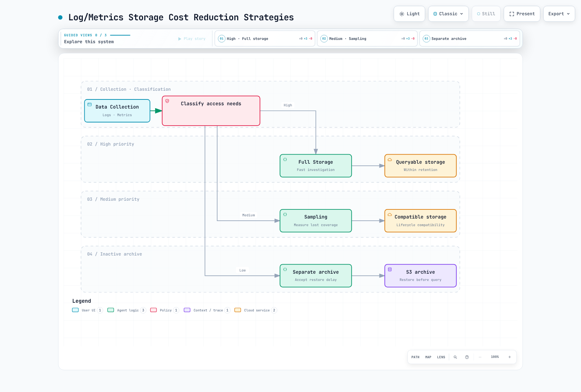581x392 pixels.
Task: Click the database icon on S3 archive
Action: click(x=390, y=270)
